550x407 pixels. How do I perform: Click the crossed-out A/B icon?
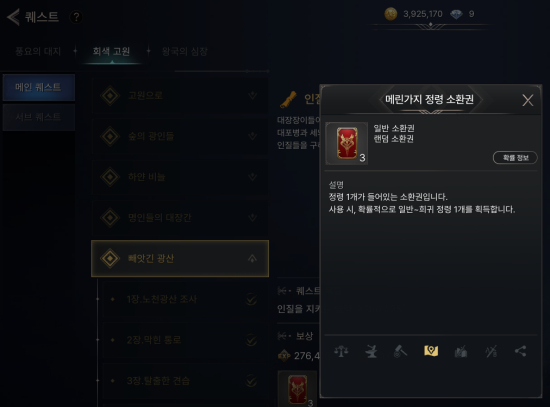pos(491,351)
